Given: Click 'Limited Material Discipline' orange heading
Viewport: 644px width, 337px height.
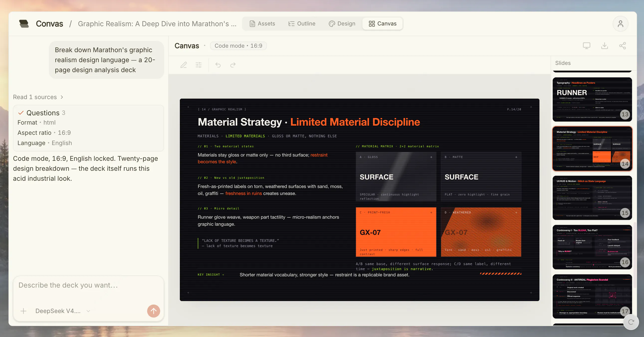Looking at the screenshot, I should point(355,122).
